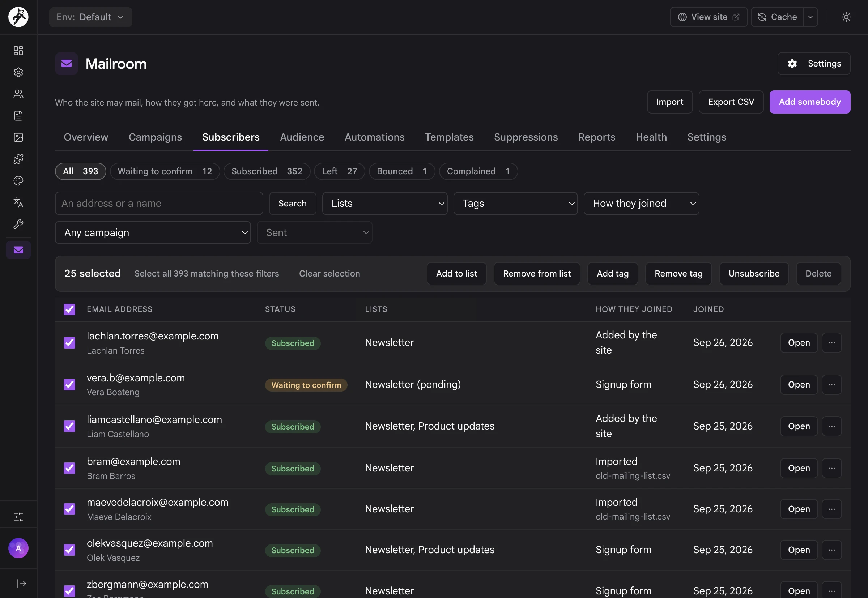This screenshot has height=598, width=868.
Task: Toggle the light theme sun icon
Action: [846, 17]
